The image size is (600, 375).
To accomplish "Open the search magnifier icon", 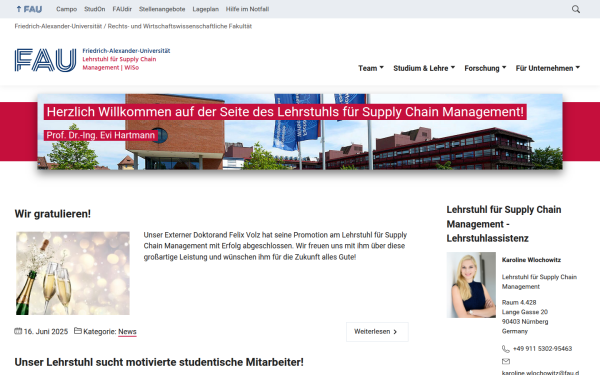I will coord(576,9).
